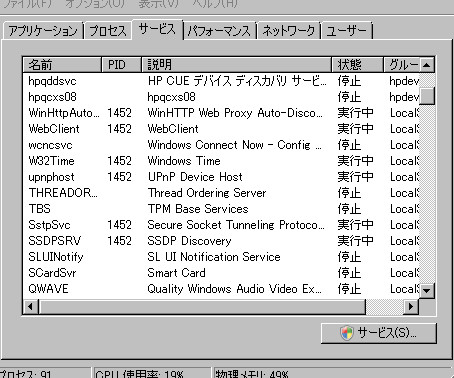Viewport: 454px width, 378px height.
Task: Click 'Quality Windows Audio Video Ex...' description
Action: [x=235, y=289]
